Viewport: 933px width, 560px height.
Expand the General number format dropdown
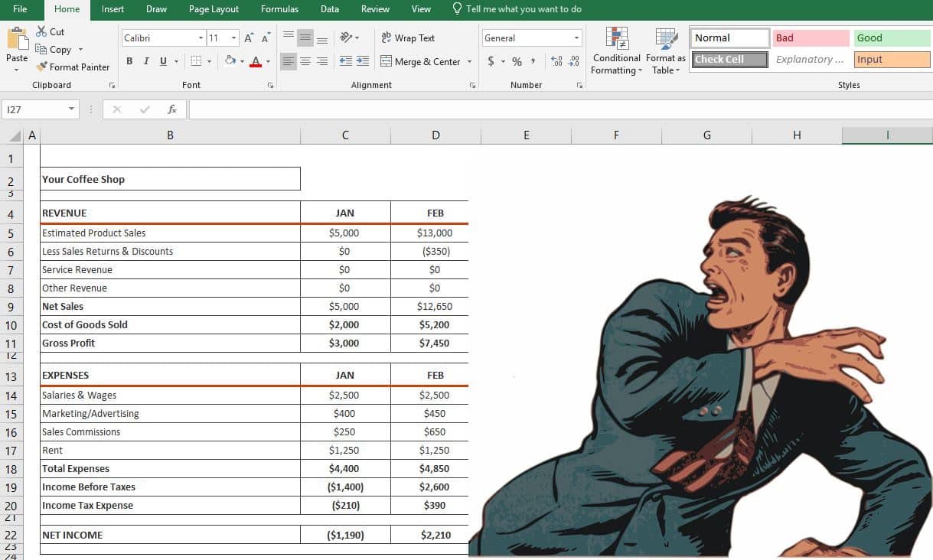tap(576, 37)
